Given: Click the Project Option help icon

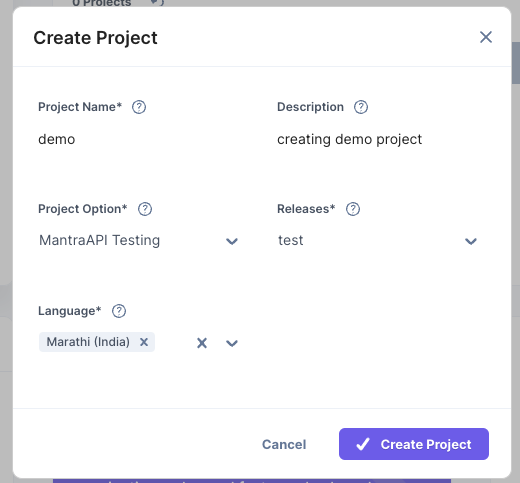Looking at the screenshot, I should click(x=145, y=209).
